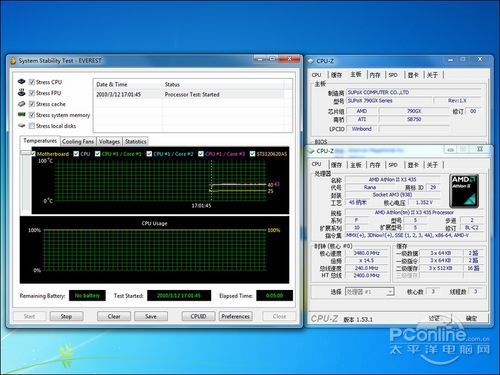Click the HT link value 2400.0 MHz
This screenshot has height=375, width=500.
366,275
